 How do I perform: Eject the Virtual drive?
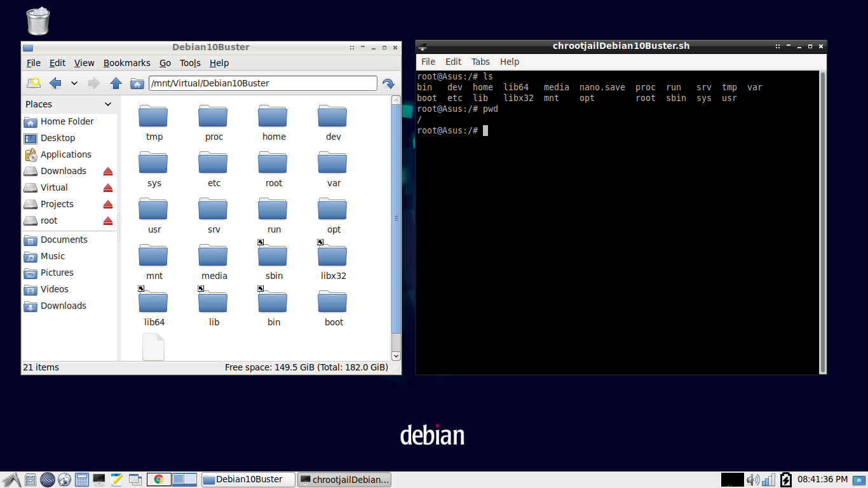[x=107, y=187]
